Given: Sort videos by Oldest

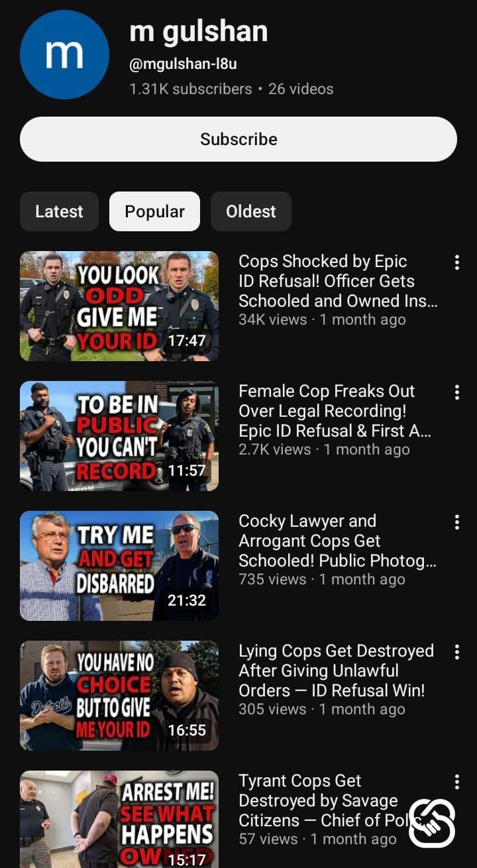Looking at the screenshot, I should point(251,211).
